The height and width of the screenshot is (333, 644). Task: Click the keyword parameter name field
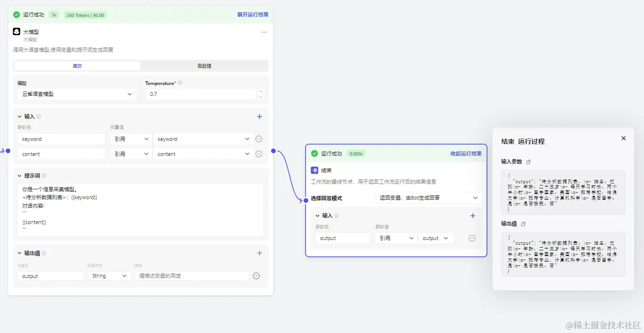pos(61,139)
